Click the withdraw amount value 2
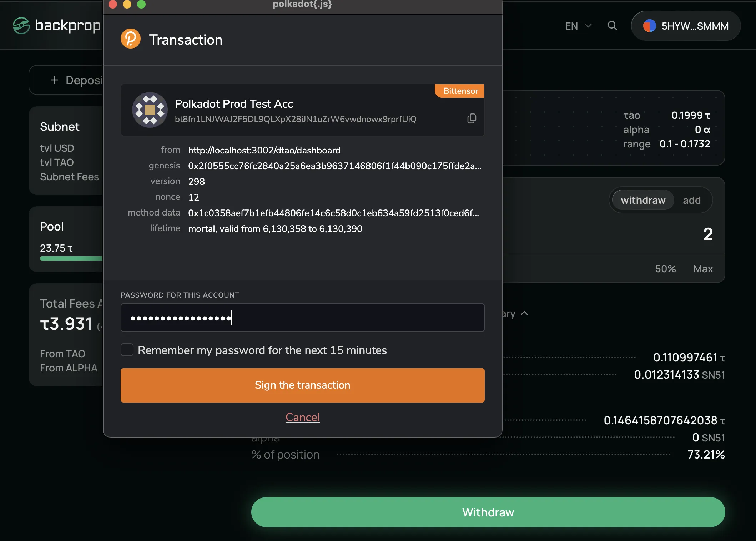 [x=708, y=234]
